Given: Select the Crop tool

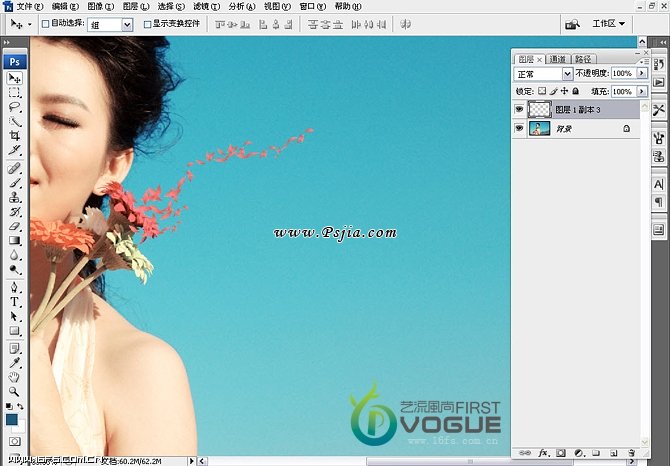Looking at the screenshot, I should [x=15, y=135].
